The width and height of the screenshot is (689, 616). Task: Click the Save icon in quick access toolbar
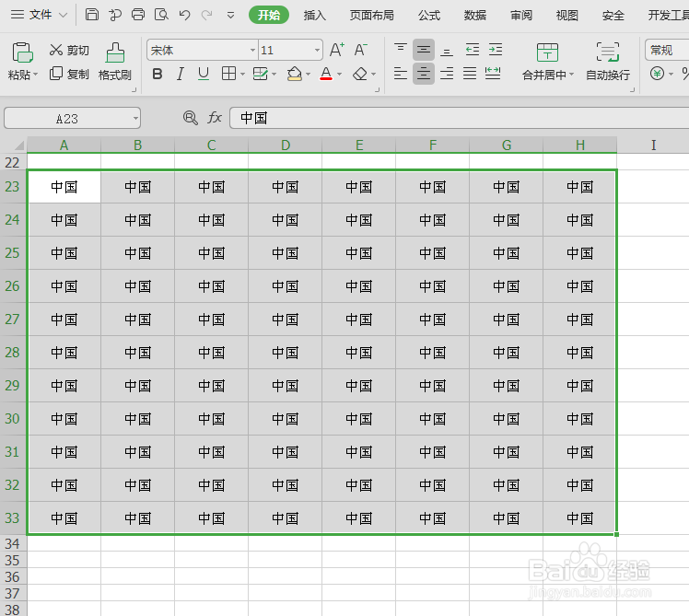click(x=92, y=15)
